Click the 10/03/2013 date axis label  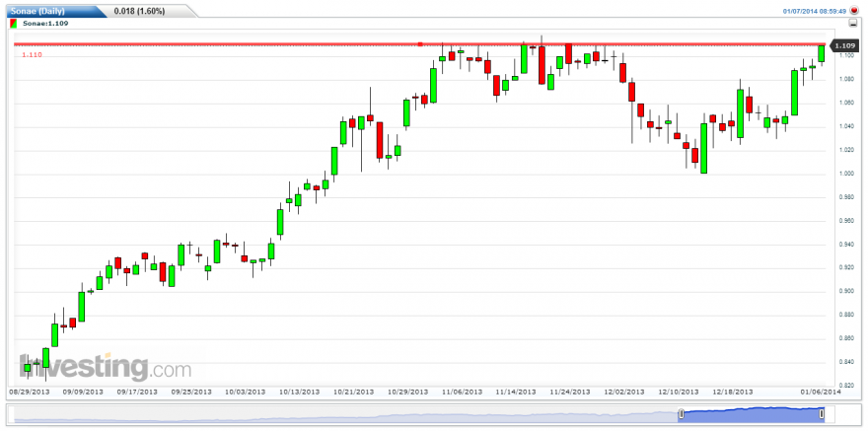(246, 392)
